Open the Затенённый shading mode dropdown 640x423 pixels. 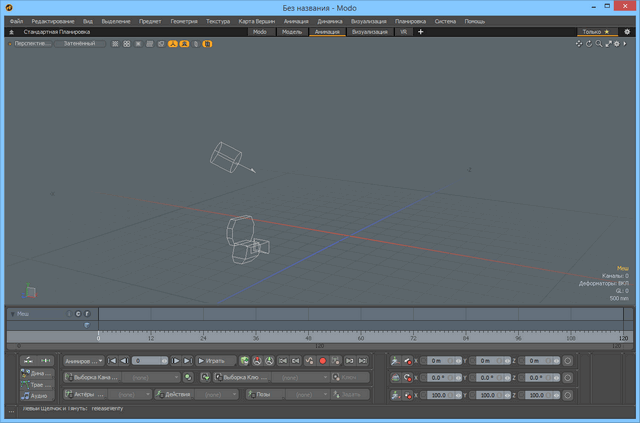tap(79, 44)
